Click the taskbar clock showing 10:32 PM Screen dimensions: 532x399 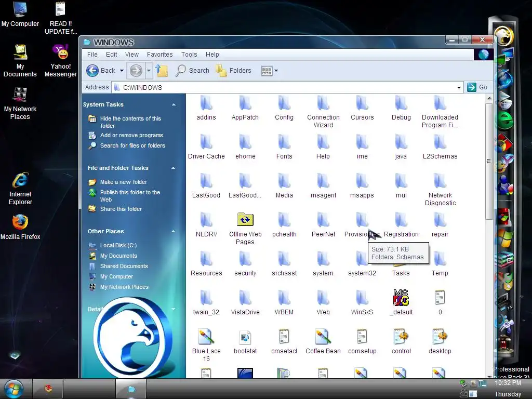click(508, 383)
